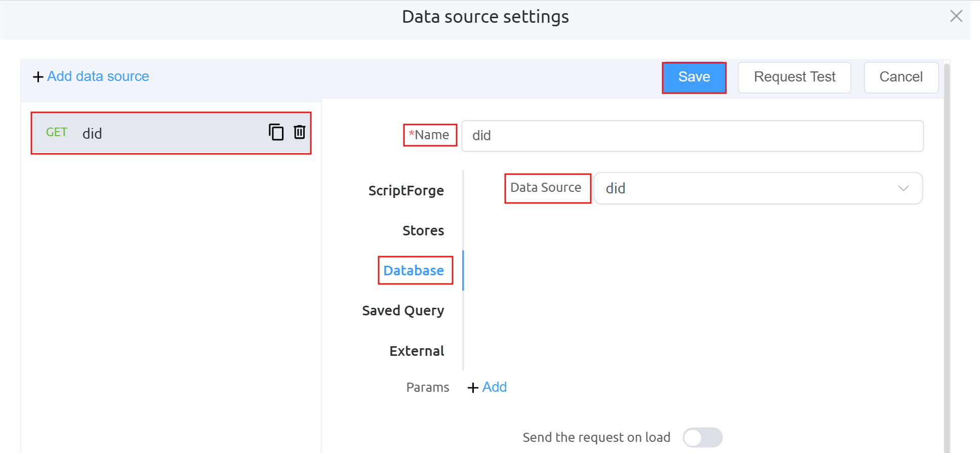Toggle Send the request on load switch

[x=702, y=437]
